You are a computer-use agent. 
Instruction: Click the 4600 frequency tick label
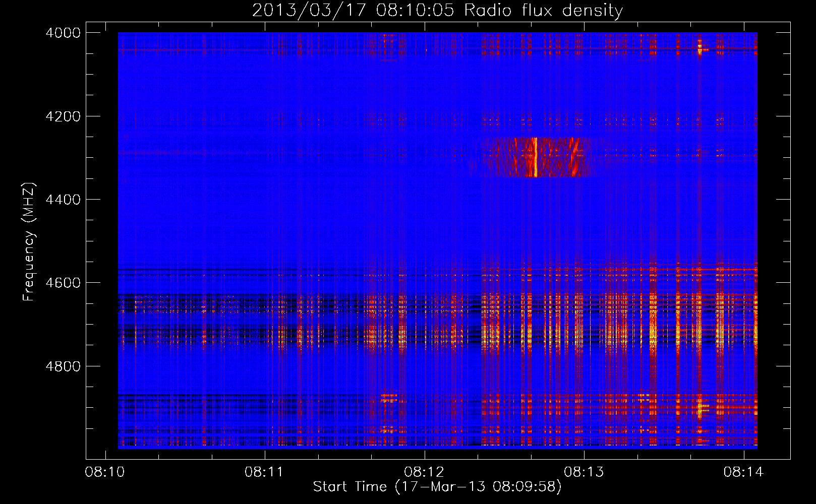pyautogui.click(x=63, y=283)
